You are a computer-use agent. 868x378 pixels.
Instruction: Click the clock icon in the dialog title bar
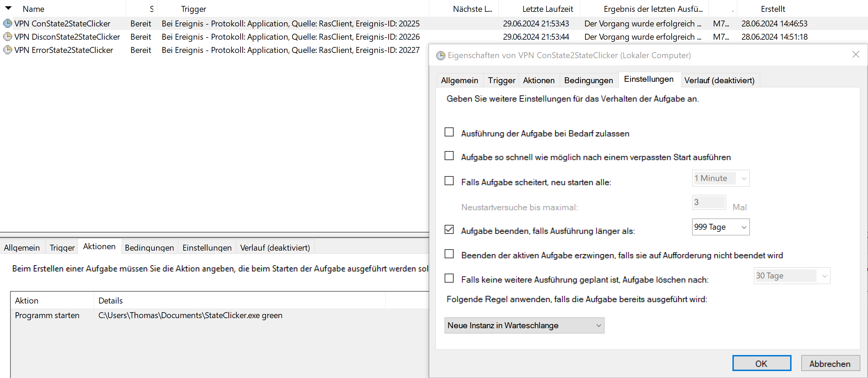(x=440, y=55)
